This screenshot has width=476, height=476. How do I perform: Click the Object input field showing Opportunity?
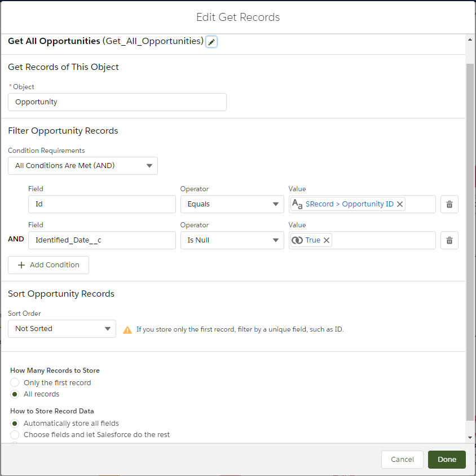click(117, 102)
